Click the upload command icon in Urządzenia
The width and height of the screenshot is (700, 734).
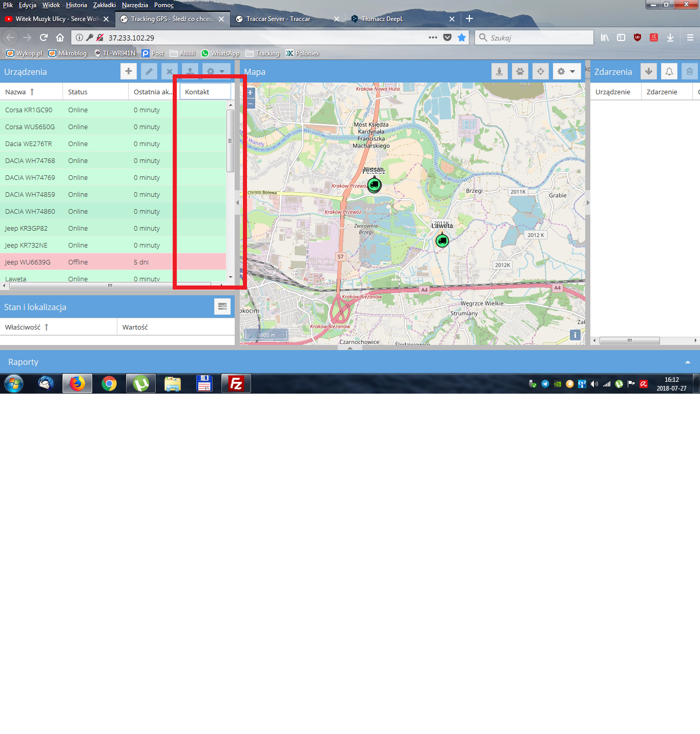(x=190, y=71)
